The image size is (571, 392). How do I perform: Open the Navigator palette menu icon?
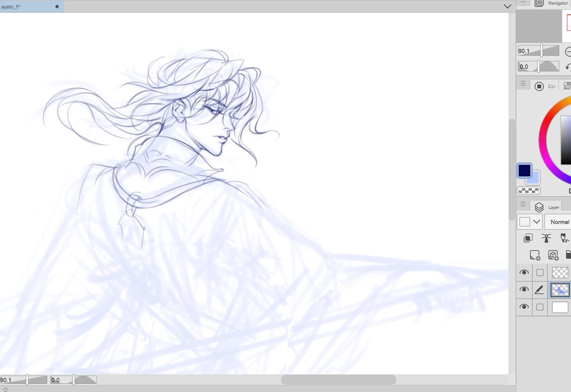pos(522,2)
